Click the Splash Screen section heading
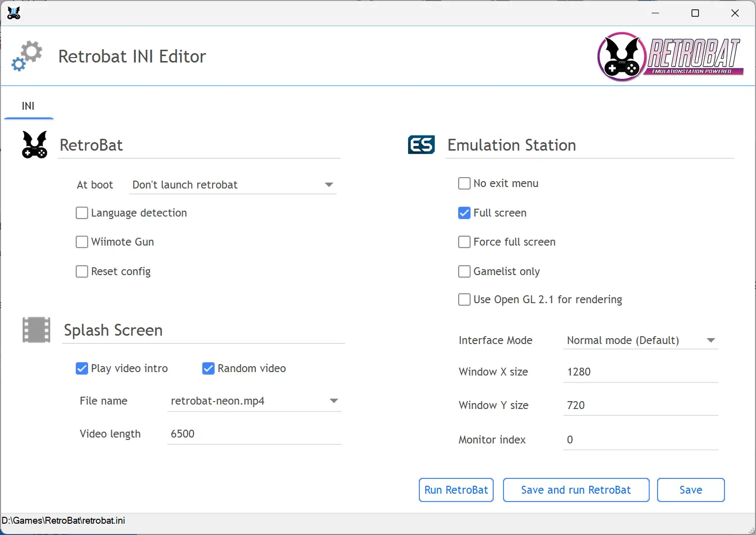The height and width of the screenshot is (535, 756). click(113, 330)
